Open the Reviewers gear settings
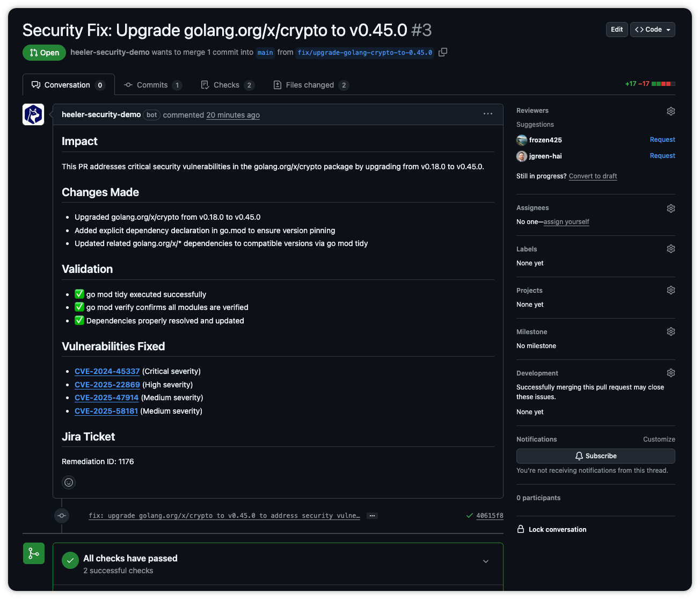Viewport: 700px width, 599px height. click(x=670, y=111)
